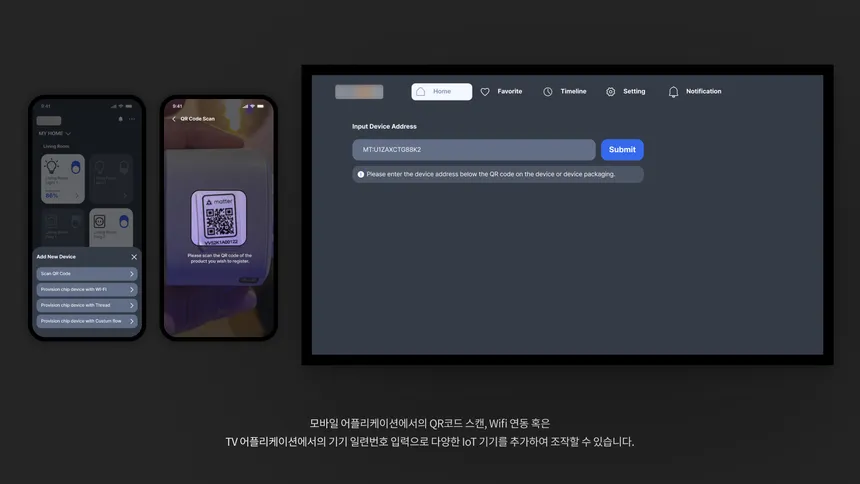Image resolution: width=860 pixels, height=484 pixels.
Task: Select Provision chip device with Custom flow
Action: click(87, 321)
